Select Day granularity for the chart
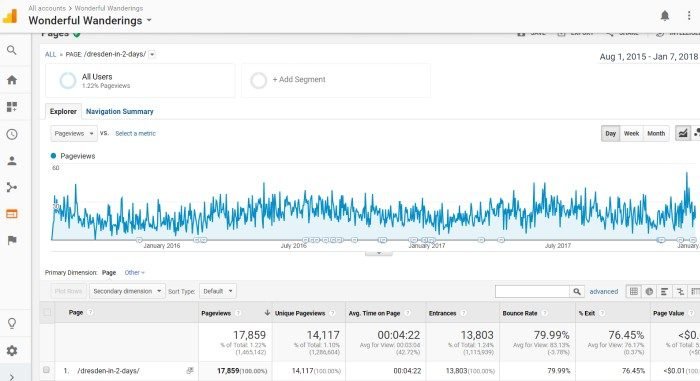Viewport: 700px width, 381px height. coord(611,133)
